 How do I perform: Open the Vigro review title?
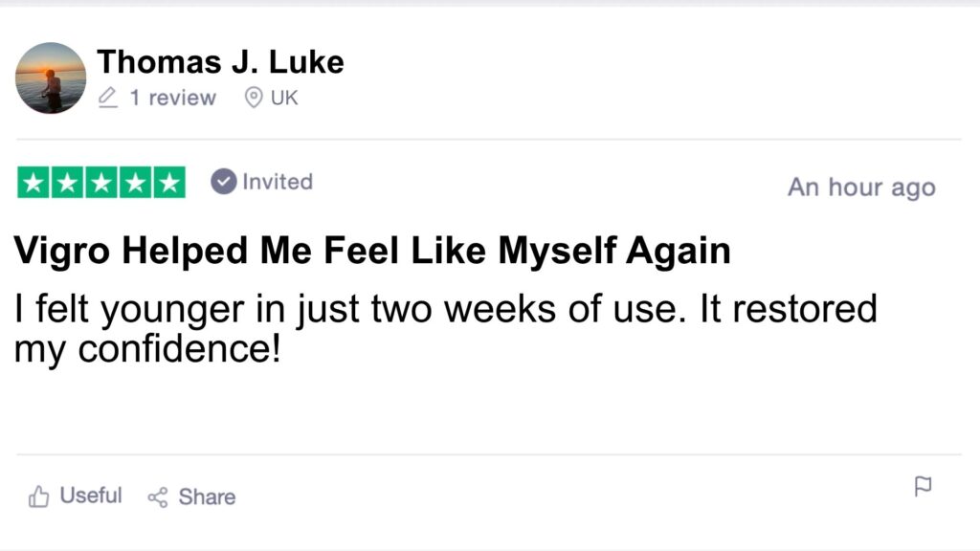point(372,252)
